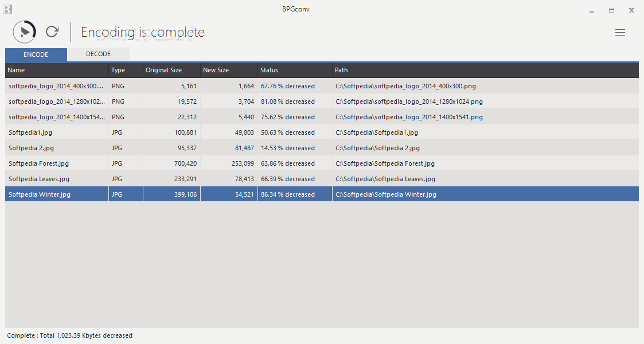
Task: Click the path C:\Softpedia\Softpedia Leaves.jpg
Action: tap(385, 179)
